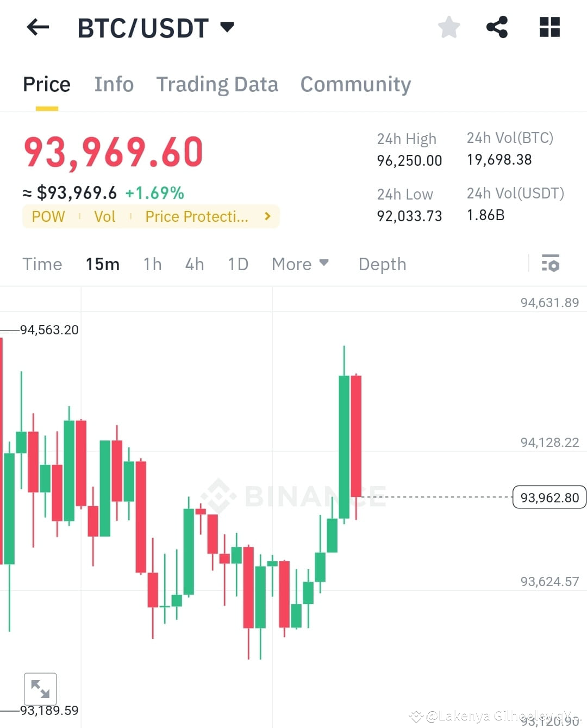Click the Vol label in the tag bar
The width and height of the screenshot is (587, 728).
click(105, 216)
